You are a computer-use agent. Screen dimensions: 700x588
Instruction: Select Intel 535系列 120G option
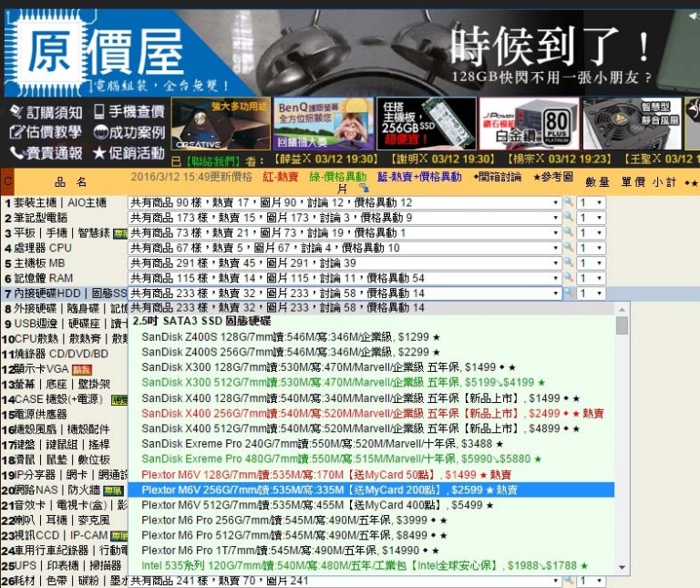[x=372, y=566]
